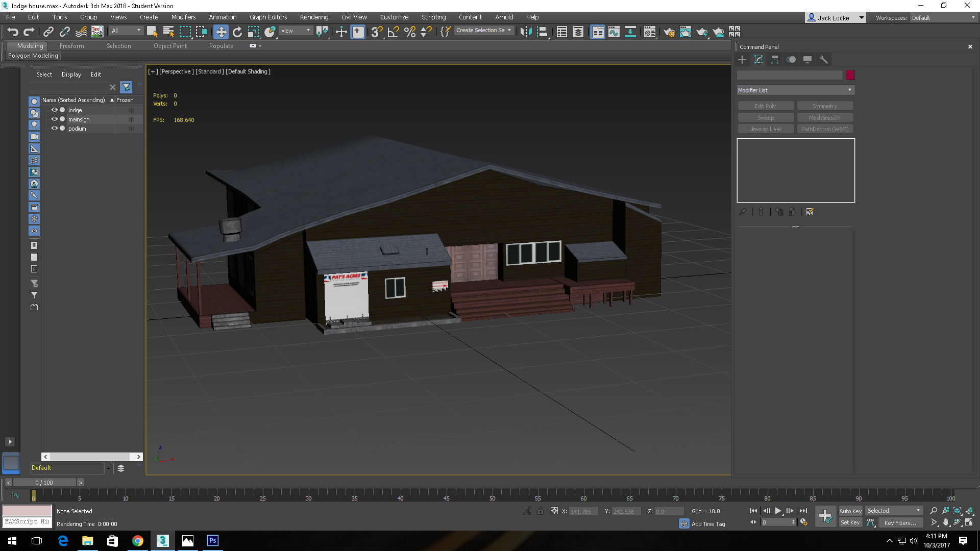
Task: Click Pin Stack icon below modifier stack
Action: [x=743, y=212]
